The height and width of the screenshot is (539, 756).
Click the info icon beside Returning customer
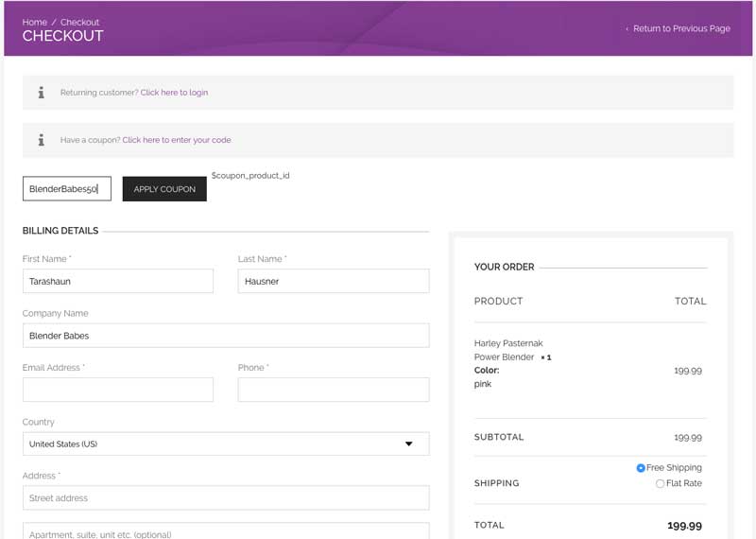tap(41, 93)
